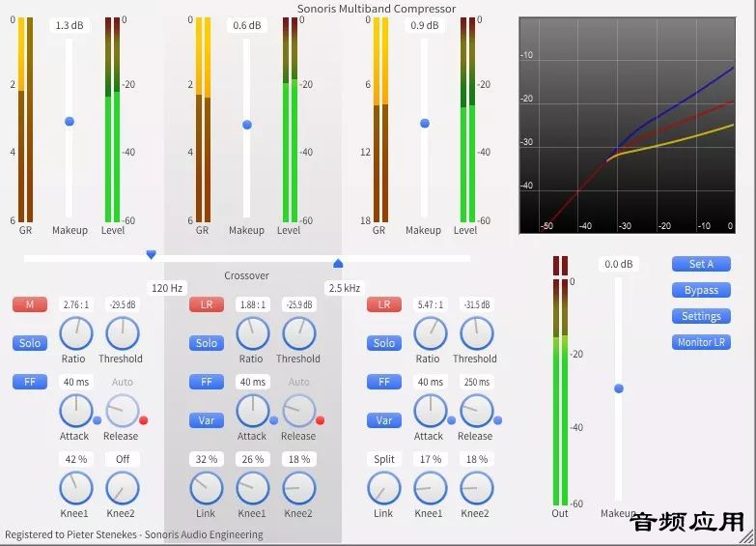Click the mid band Makeup slider handle
Viewport: 756px width, 546px height.
247,125
